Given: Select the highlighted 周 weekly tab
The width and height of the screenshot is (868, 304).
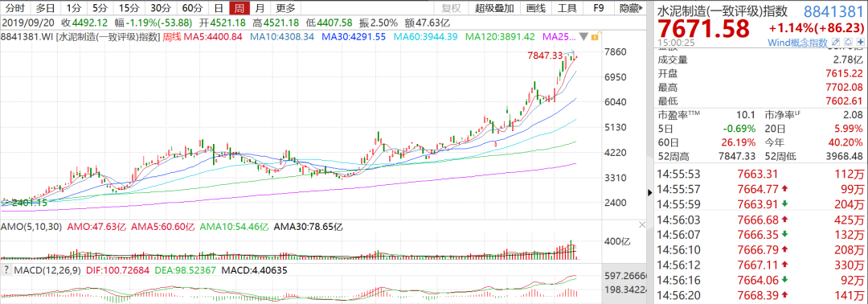Looking at the screenshot, I should point(240,8).
